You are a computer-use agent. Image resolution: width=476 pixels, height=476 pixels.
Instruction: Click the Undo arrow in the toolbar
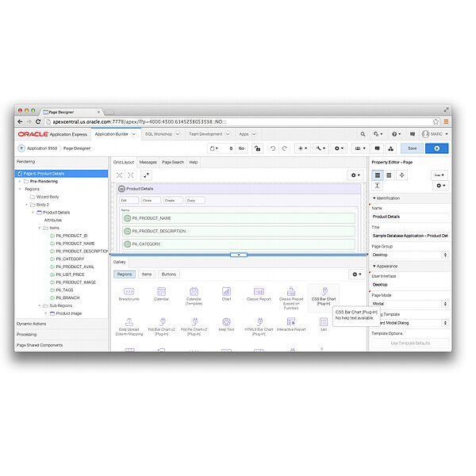[274, 148]
